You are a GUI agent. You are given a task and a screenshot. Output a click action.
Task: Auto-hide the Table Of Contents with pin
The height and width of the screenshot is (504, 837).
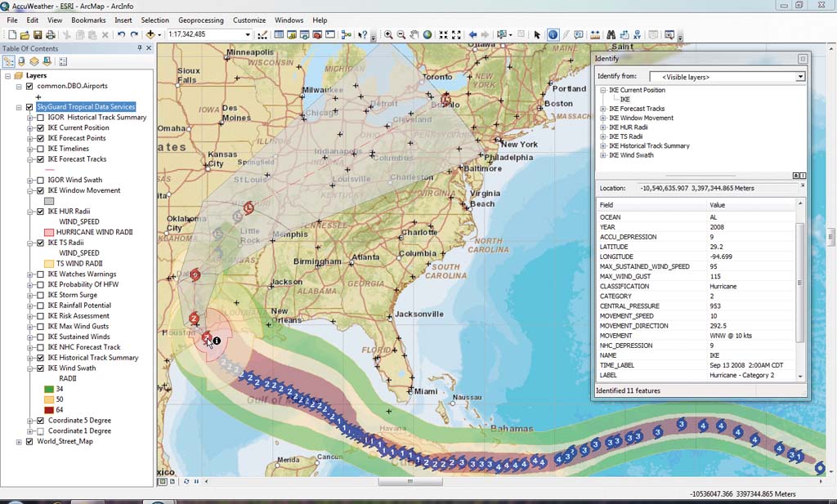[139, 48]
